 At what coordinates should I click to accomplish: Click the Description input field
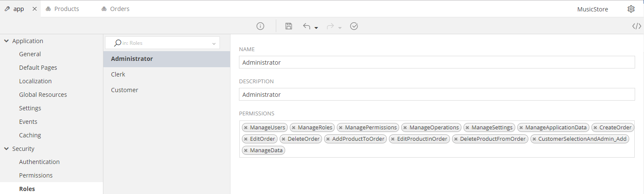tap(436, 94)
